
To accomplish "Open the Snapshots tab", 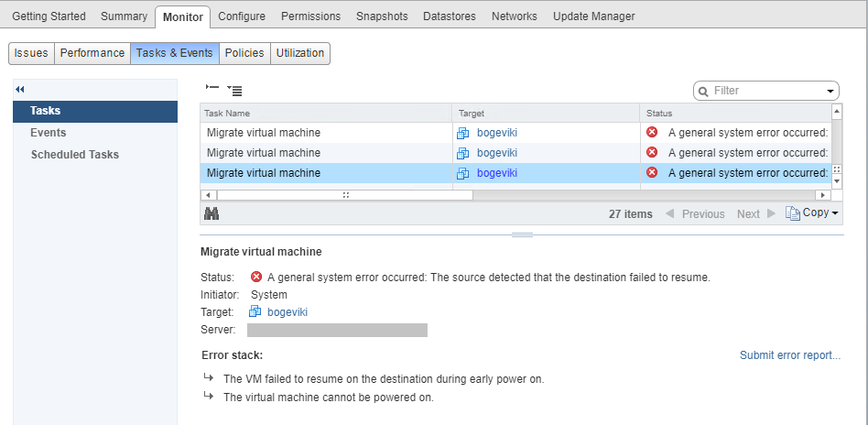I will pos(382,16).
